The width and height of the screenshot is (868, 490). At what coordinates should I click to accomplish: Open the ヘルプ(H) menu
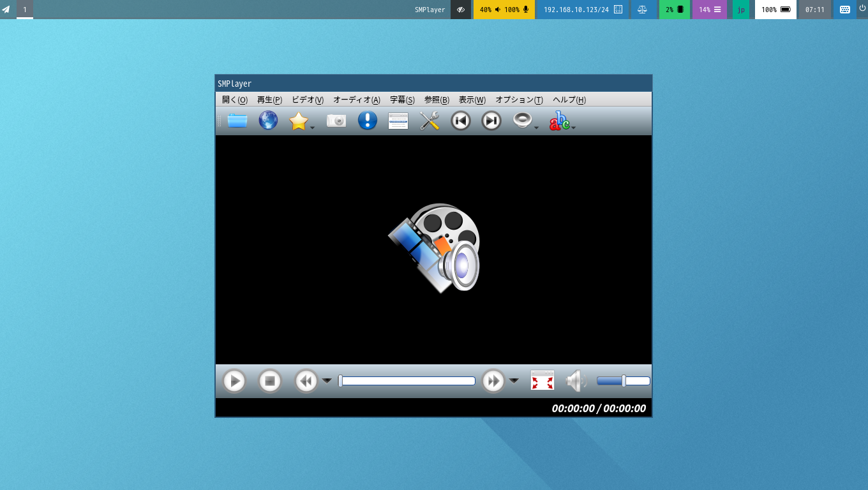coord(569,100)
